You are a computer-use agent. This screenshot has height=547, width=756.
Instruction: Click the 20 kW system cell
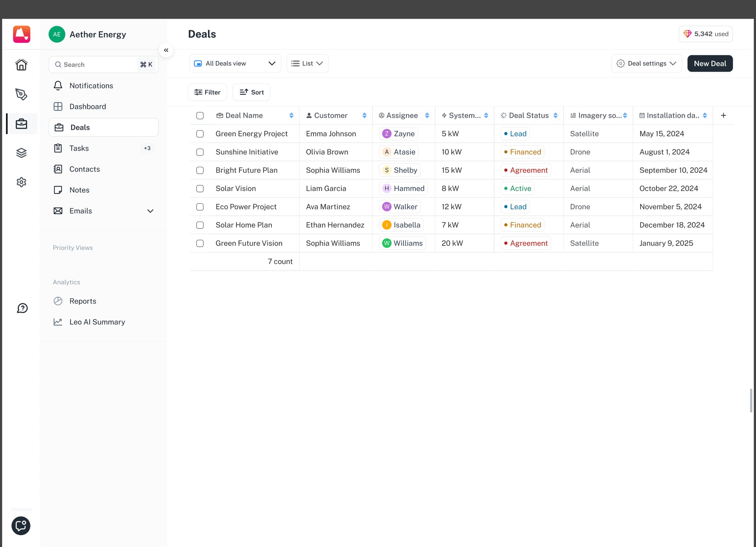tap(464, 243)
